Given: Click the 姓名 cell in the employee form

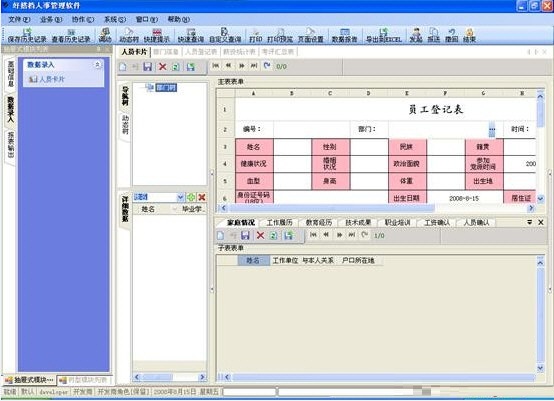Looking at the screenshot, I should coord(254,147).
